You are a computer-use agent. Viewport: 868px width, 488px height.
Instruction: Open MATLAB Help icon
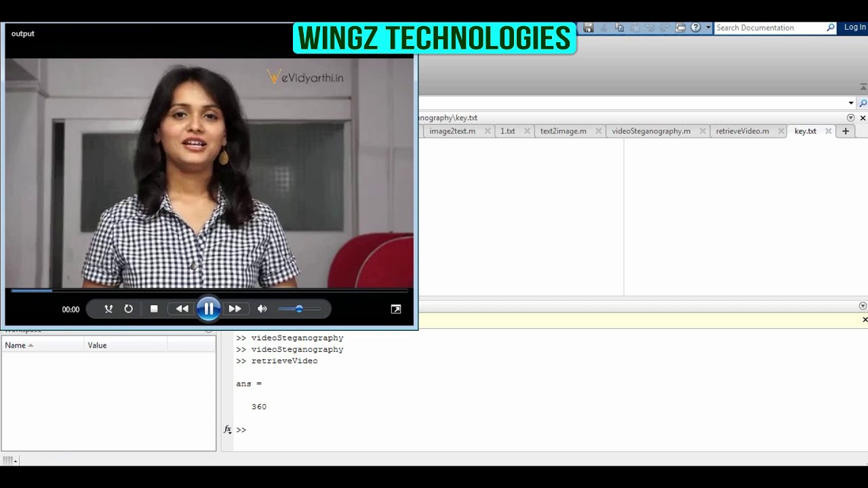pyautogui.click(x=696, y=28)
